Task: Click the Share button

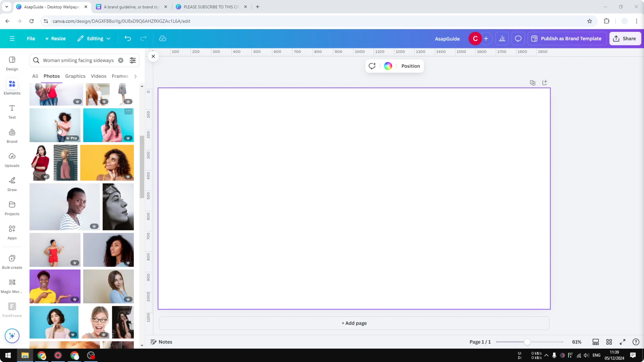Action: 625,38
